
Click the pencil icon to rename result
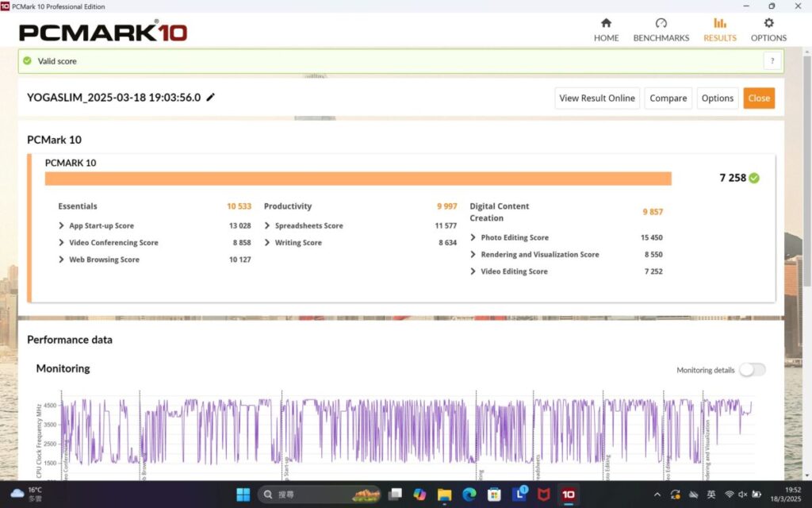210,98
